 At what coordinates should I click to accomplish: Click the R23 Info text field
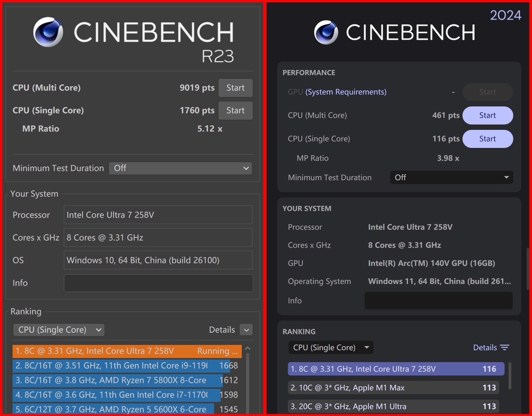coord(158,283)
